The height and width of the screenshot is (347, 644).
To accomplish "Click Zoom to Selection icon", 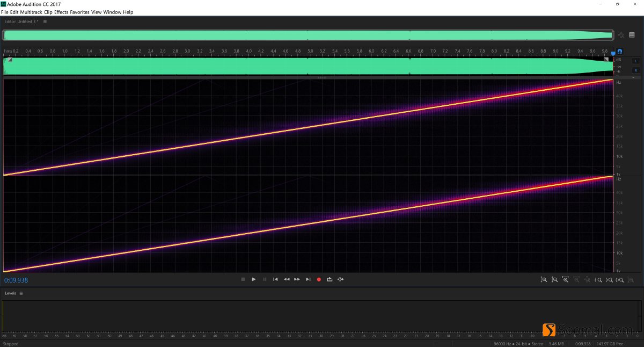I will [x=620, y=280].
